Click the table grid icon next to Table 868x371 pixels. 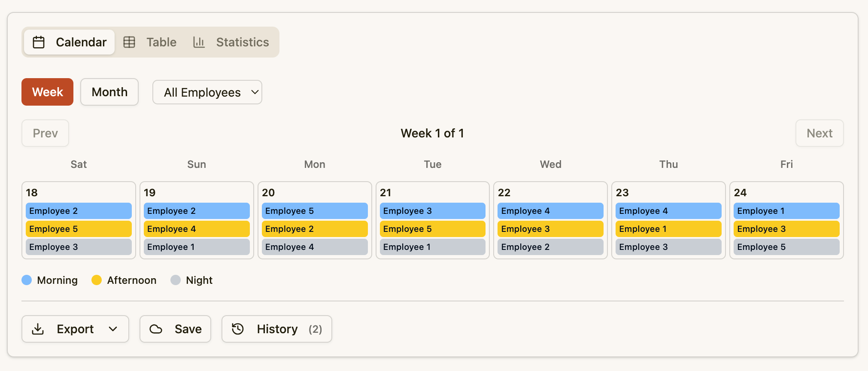point(129,42)
